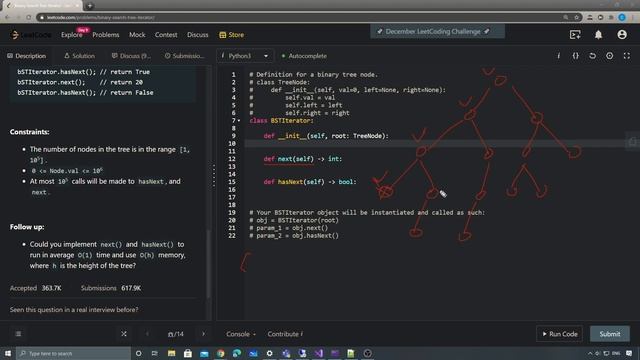Click the 'def hasNext(self) -> bool:' line
Viewport: 640px width, 360px height.
pos(310,182)
